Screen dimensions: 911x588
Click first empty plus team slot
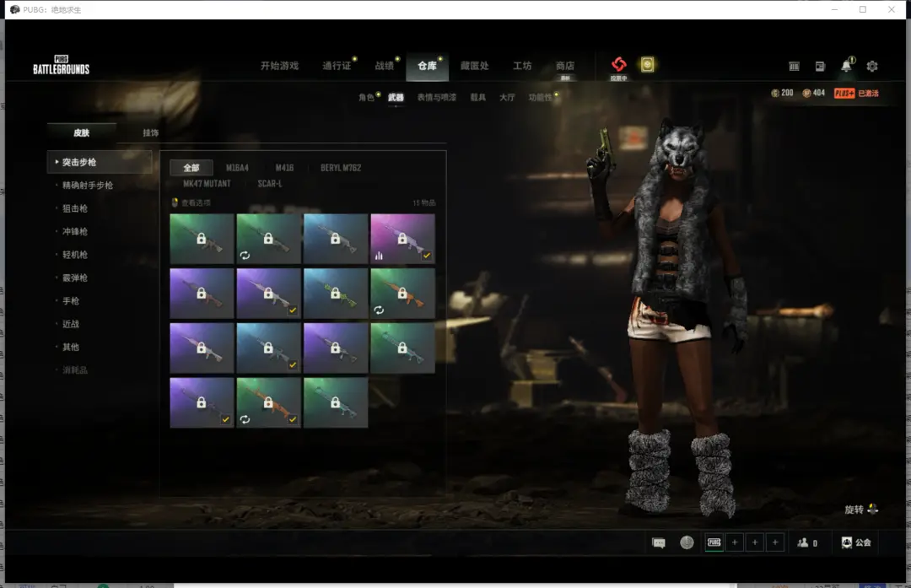click(x=735, y=542)
